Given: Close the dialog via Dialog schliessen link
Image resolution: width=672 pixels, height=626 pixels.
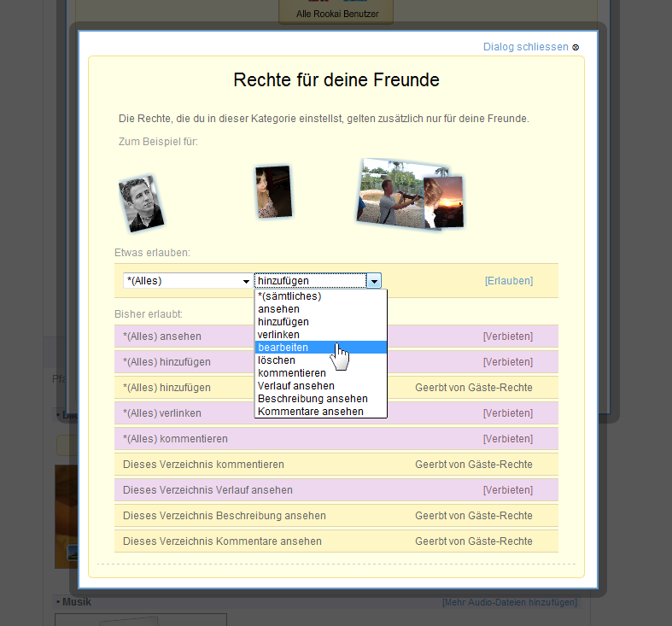Looking at the screenshot, I should pyautogui.click(x=525, y=47).
